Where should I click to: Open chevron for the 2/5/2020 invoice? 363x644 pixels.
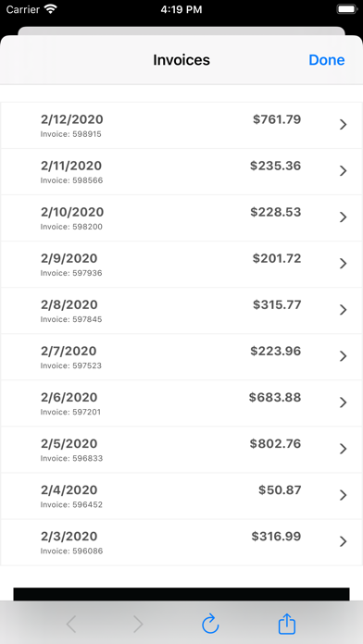(x=343, y=450)
